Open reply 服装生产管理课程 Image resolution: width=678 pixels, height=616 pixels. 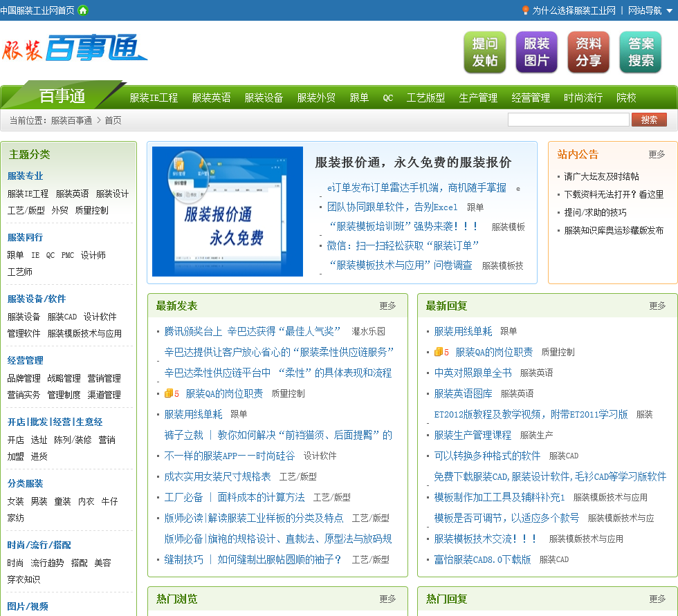473,435
